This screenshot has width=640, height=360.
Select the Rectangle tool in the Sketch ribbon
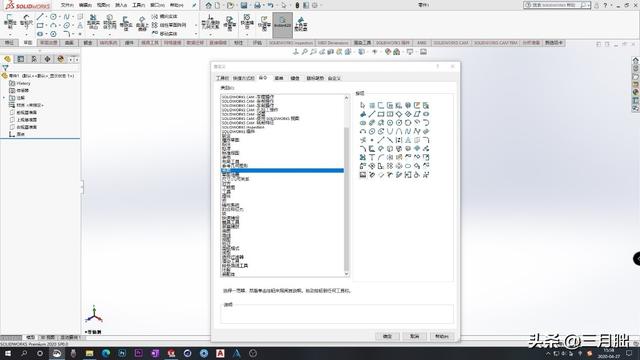(x=40, y=25)
